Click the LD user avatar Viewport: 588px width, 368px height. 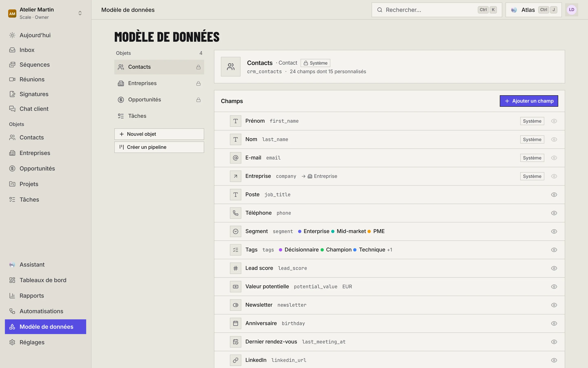[571, 10]
